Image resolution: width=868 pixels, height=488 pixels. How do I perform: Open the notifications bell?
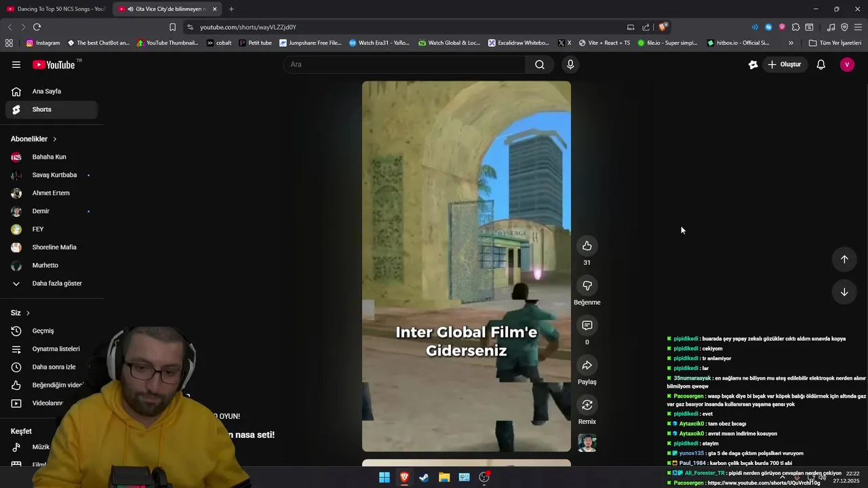(821, 64)
